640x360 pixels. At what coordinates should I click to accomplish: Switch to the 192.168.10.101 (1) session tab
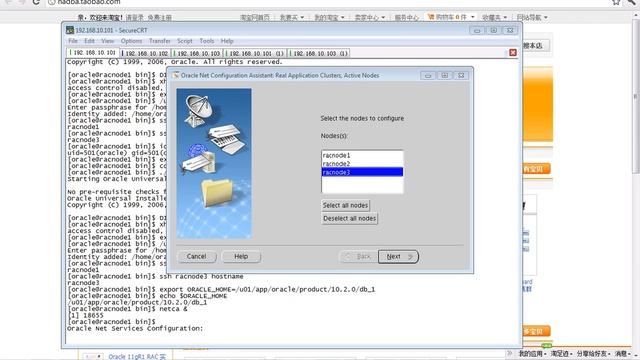pos(256,53)
